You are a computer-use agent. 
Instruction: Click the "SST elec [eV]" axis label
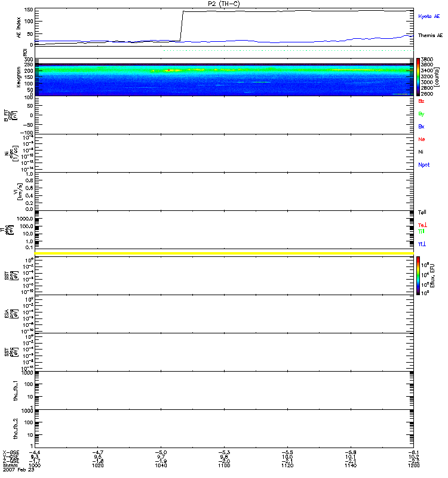point(11,352)
